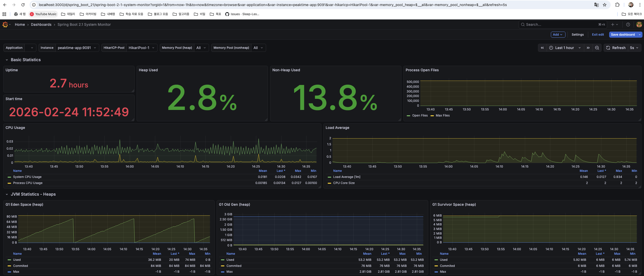The height and width of the screenshot is (276, 644).
Task: Open the YouTube Music bookmark
Action: pos(43,14)
